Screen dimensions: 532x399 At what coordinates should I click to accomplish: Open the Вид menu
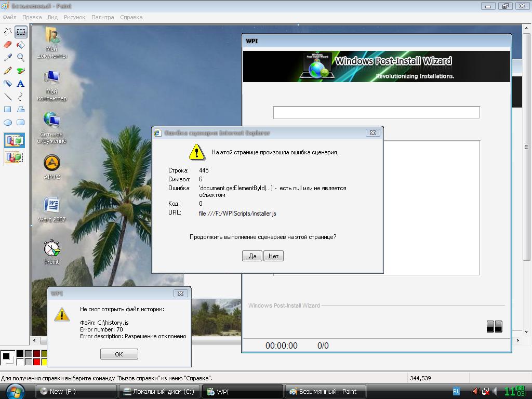52,17
